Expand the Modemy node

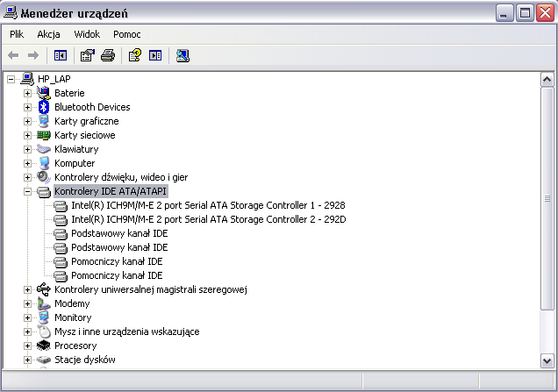click(x=27, y=303)
